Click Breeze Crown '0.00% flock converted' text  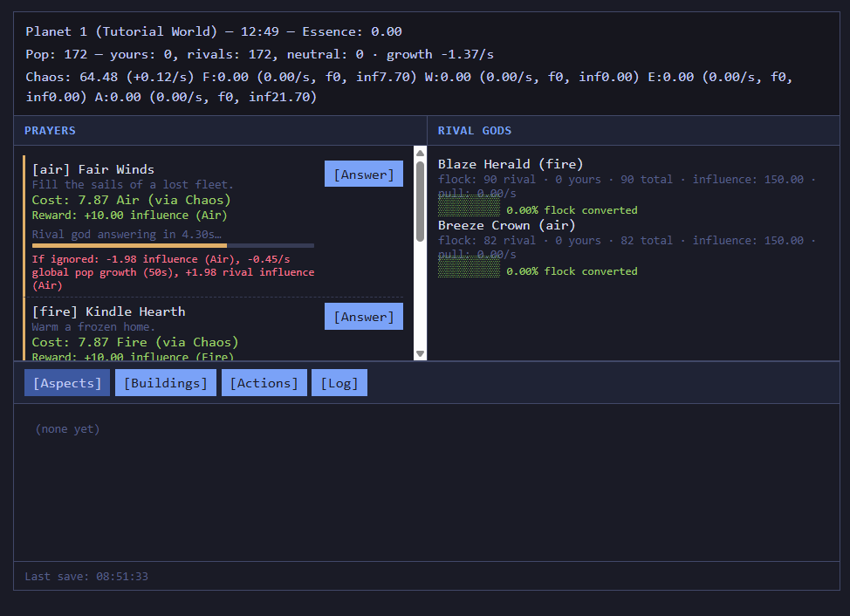point(572,271)
